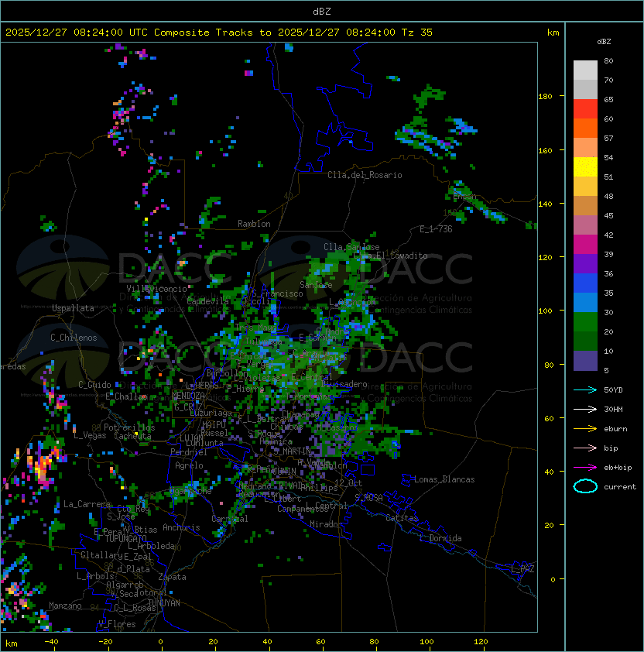Click the 'Zapata' map label

172,577
